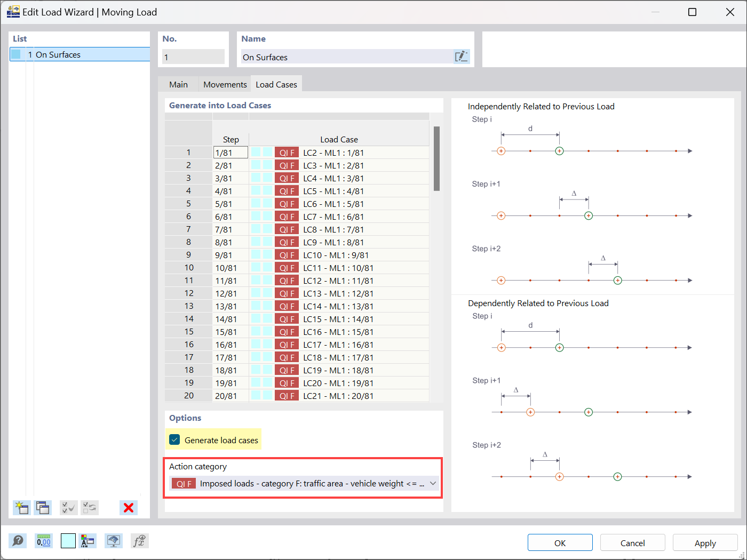Copy the selected moving load
Viewport: 747px width, 560px height.
43,508
